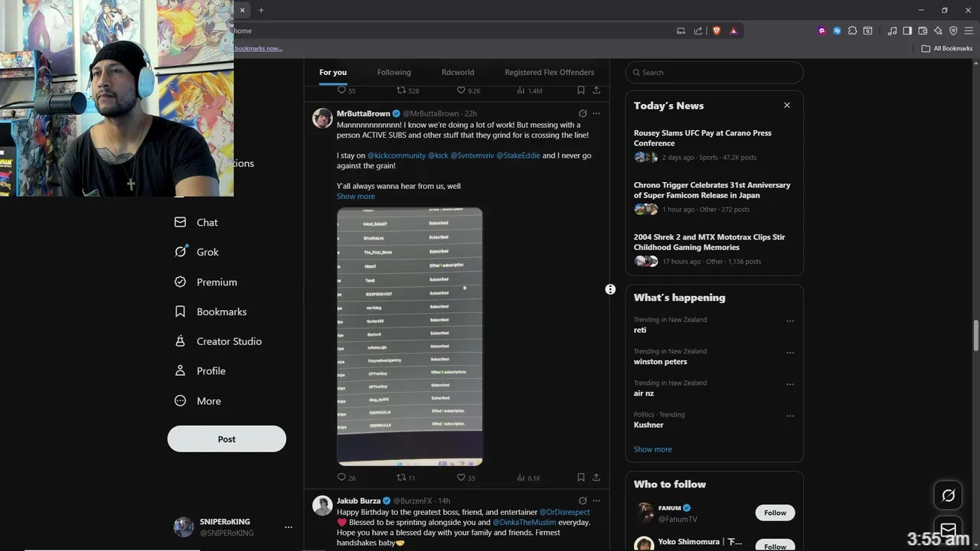Toggle the browser sidebar panel icon

[x=907, y=31]
